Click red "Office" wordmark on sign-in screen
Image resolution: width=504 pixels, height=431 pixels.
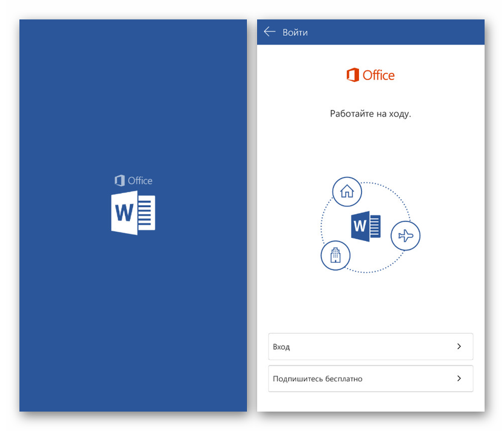point(378,75)
